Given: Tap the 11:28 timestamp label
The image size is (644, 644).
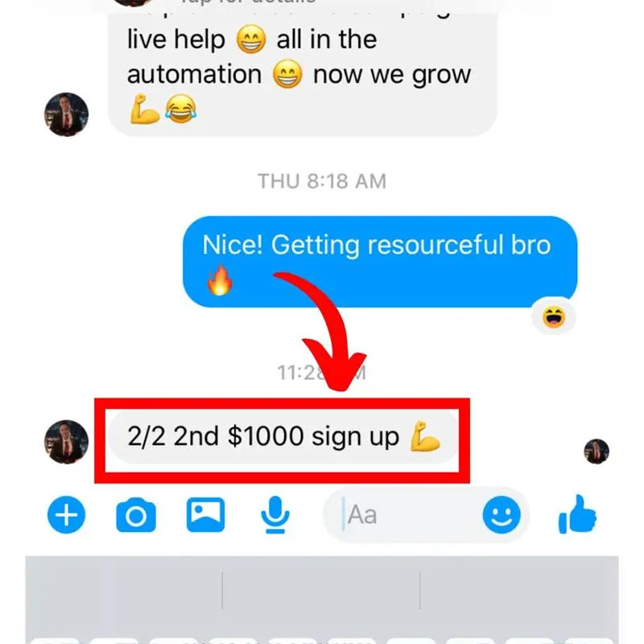Looking at the screenshot, I should click(321, 373).
